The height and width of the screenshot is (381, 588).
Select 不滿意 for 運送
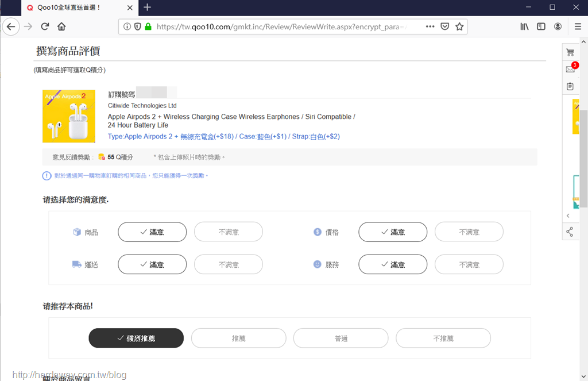coord(229,265)
